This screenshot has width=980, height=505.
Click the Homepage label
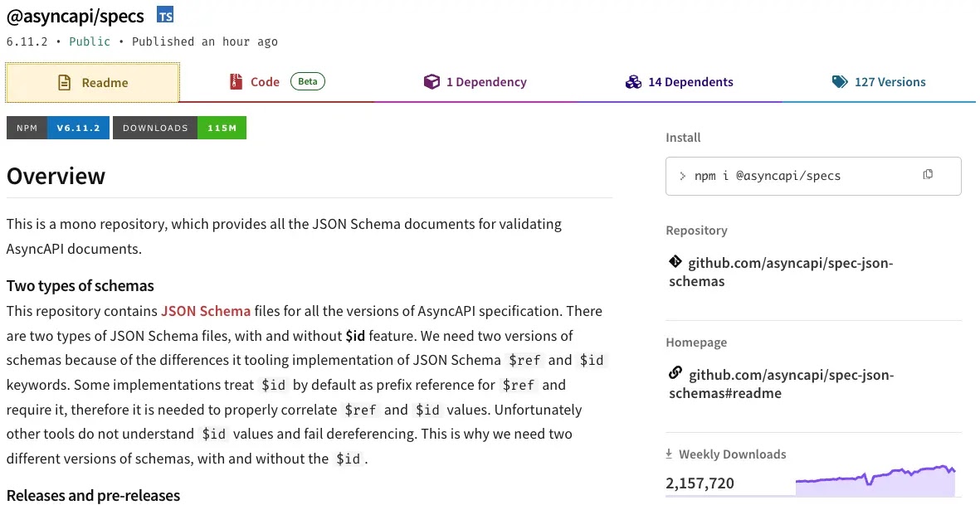click(696, 342)
